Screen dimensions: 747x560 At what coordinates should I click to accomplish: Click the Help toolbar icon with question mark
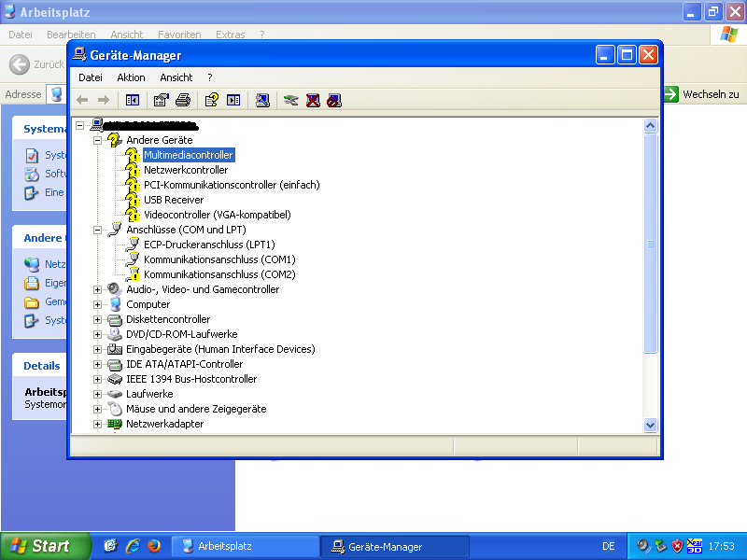[x=212, y=100]
